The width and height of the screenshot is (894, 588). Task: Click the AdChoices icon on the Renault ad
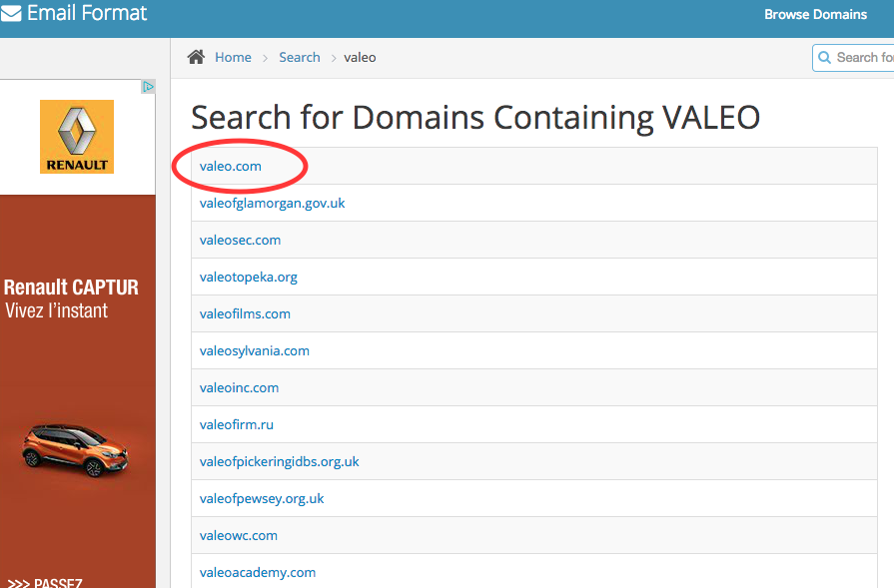(148, 87)
